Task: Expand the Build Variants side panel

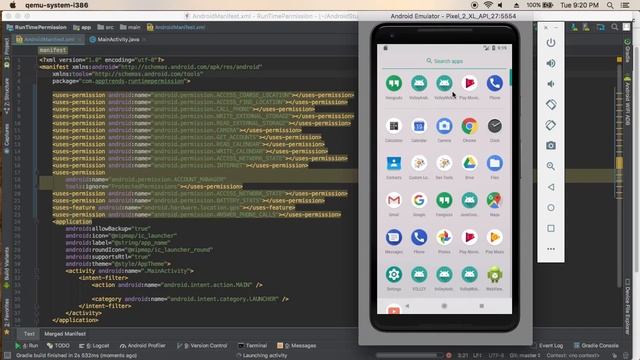Action: [x=7, y=267]
